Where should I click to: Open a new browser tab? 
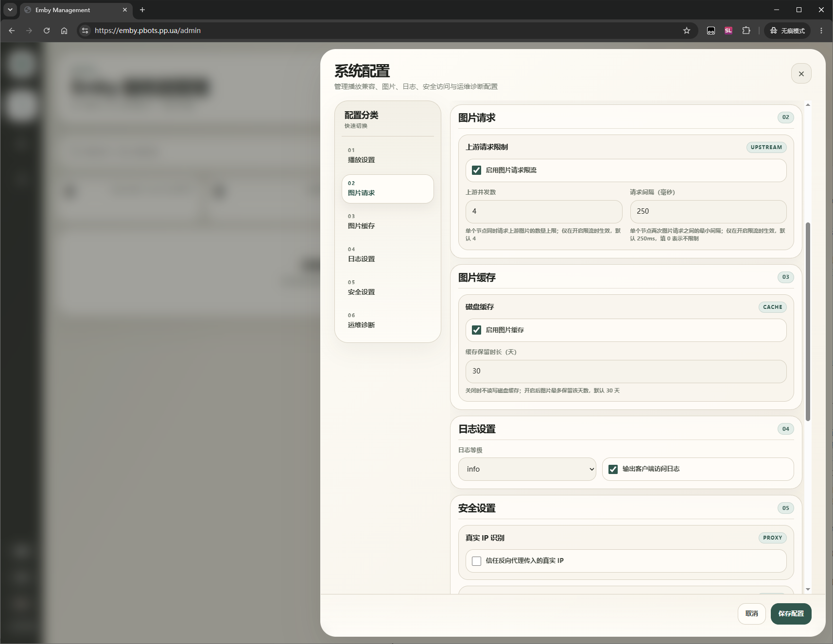(x=142, y=10)
